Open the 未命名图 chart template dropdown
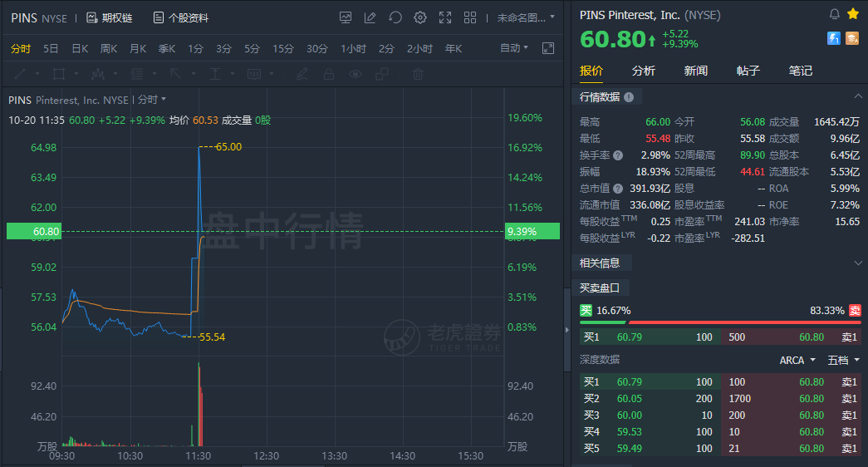 tap(525, 17)
